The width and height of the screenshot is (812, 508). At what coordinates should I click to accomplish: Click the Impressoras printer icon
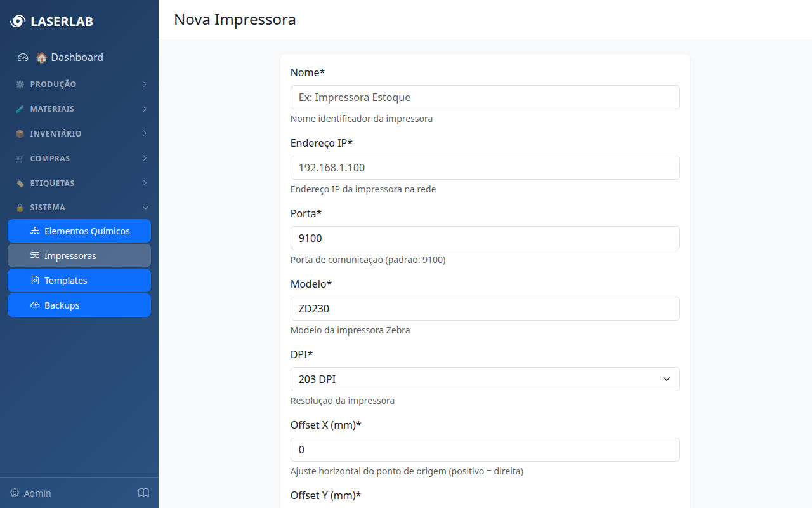[35, 256]
